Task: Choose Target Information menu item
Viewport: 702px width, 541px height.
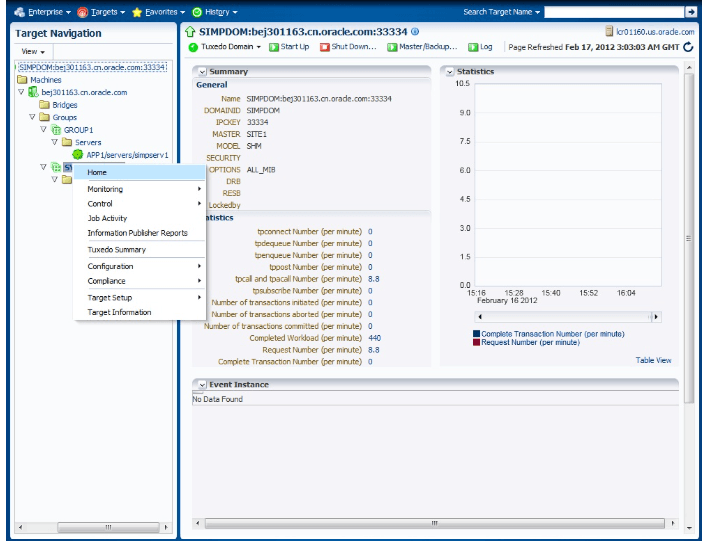Action: (139, 312)
